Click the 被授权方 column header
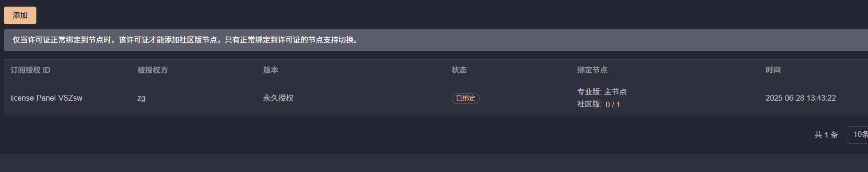 coord(153,70)
